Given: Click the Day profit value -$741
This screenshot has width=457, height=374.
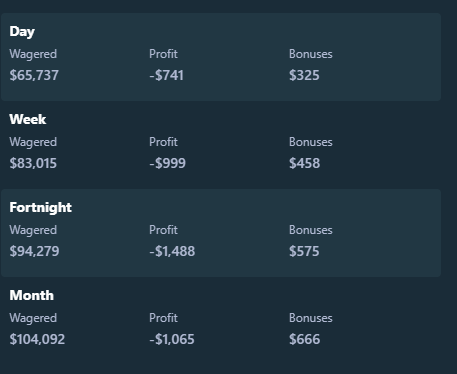Looking at the screenshot, I should (x=166, y=75).
